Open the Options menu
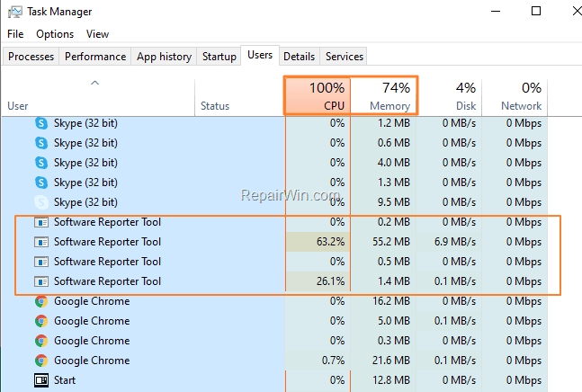The image size is (582, 392). pos(55,34)
